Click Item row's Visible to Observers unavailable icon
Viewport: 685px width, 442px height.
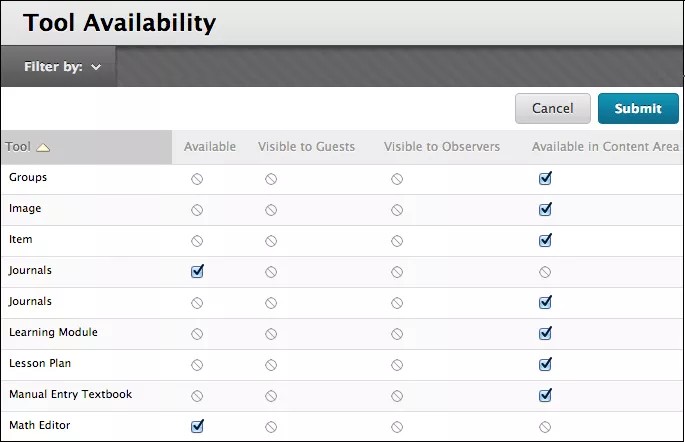(x=397, y=241)
